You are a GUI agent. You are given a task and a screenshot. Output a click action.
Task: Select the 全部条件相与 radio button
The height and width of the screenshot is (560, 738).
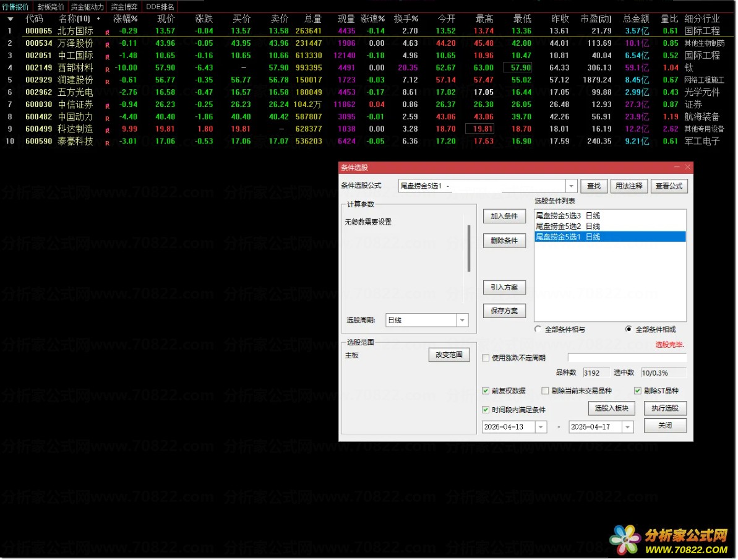(x=538, y=330)
